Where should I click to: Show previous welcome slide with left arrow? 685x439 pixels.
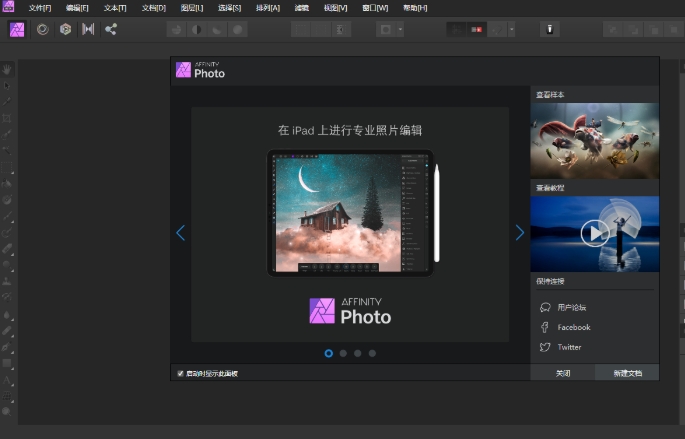(180, 233)
